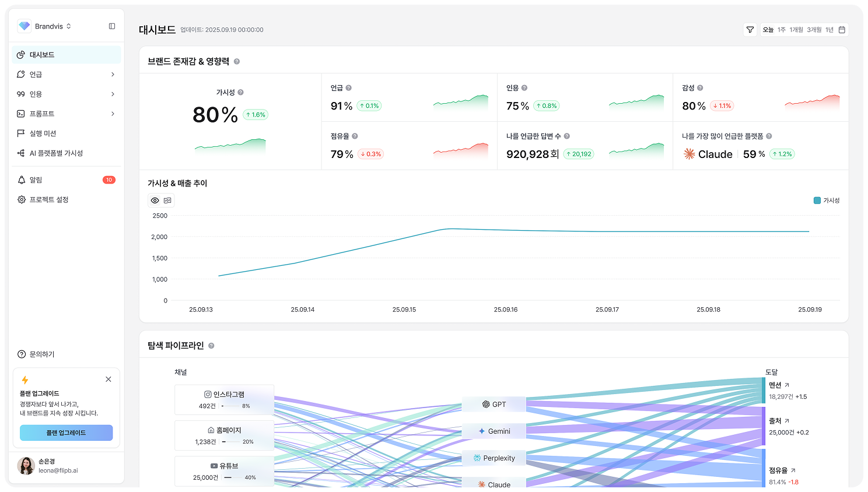Open the filter icon button
868x492 pixels.
750,30
